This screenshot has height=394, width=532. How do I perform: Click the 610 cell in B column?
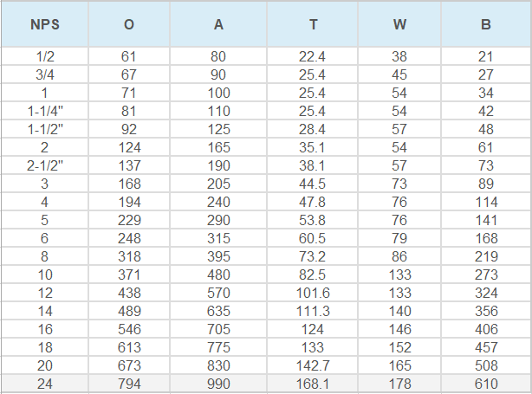486,384
